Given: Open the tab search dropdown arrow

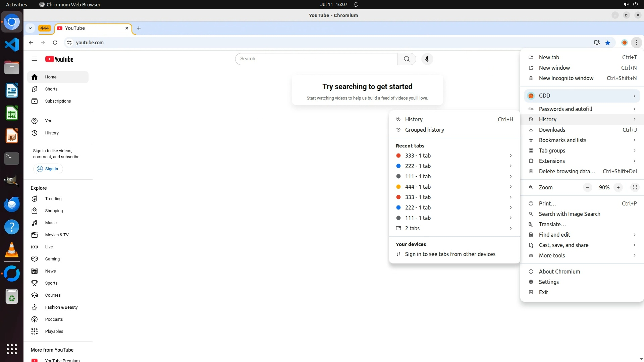Looking at the screenshot, I should point(30,28).
